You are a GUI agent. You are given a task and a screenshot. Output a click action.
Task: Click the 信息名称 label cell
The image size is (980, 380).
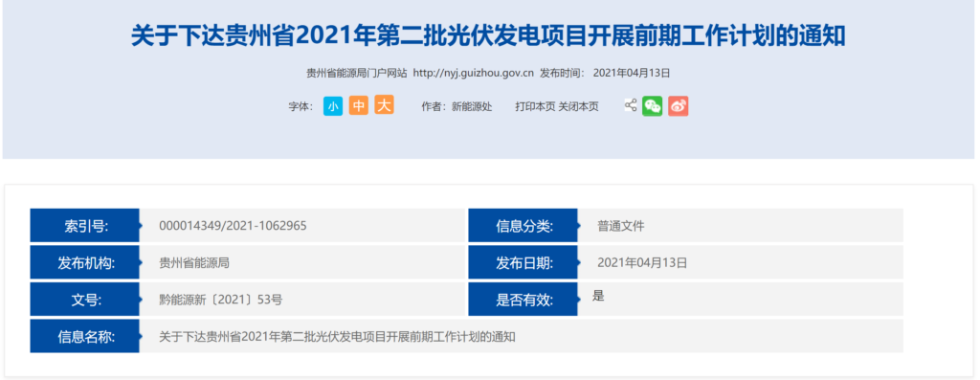[x=85, y=336]
